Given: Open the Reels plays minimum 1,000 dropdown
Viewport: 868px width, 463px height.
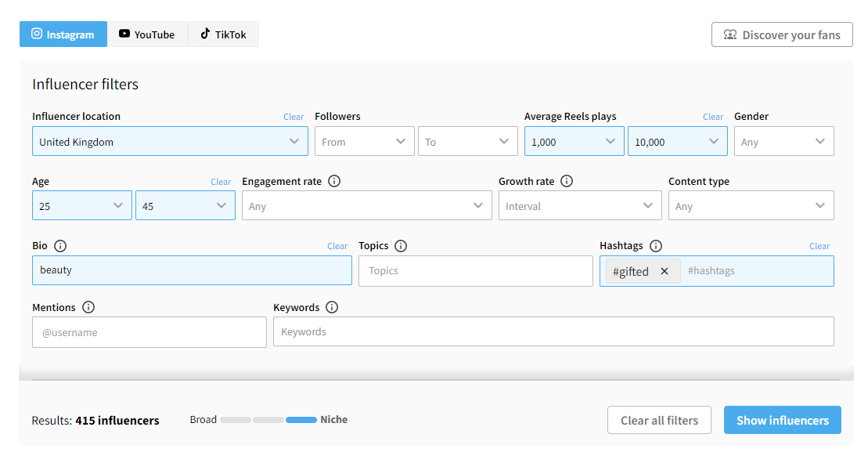Looking at the screenshot, I should tap(574, 141).
